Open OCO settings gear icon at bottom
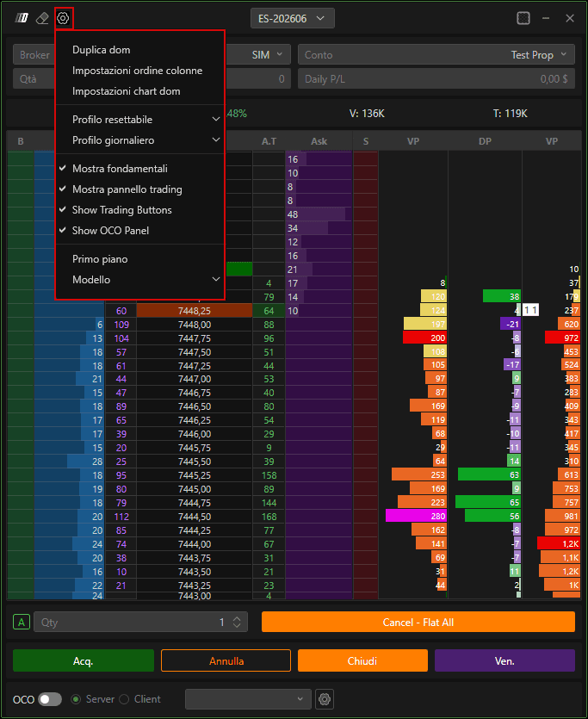Image resolution: width=588 pixels, height=719 pixels. tap(325, 699)
